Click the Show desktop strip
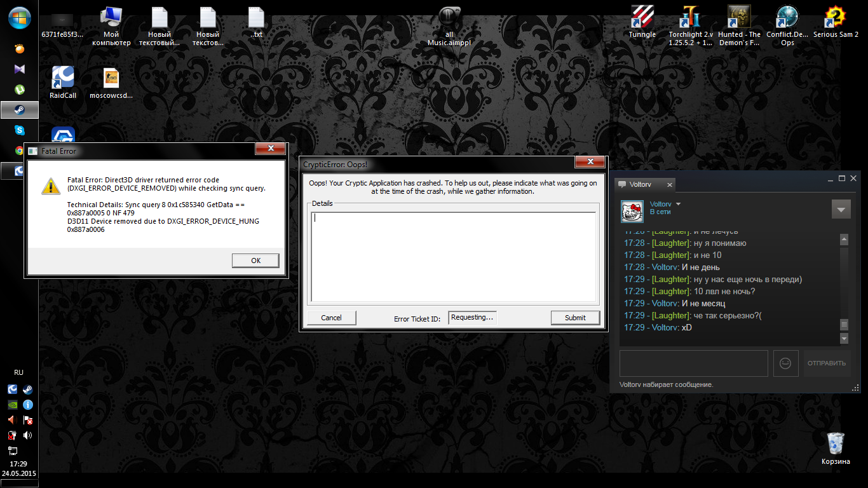 coord(19,484)
